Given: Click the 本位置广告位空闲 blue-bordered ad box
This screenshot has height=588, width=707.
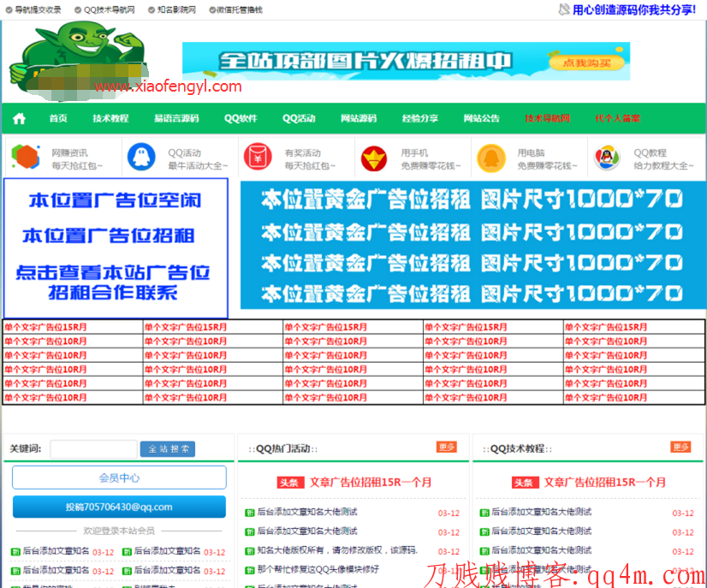Looking at the screenshot, I should click(116, 248).
